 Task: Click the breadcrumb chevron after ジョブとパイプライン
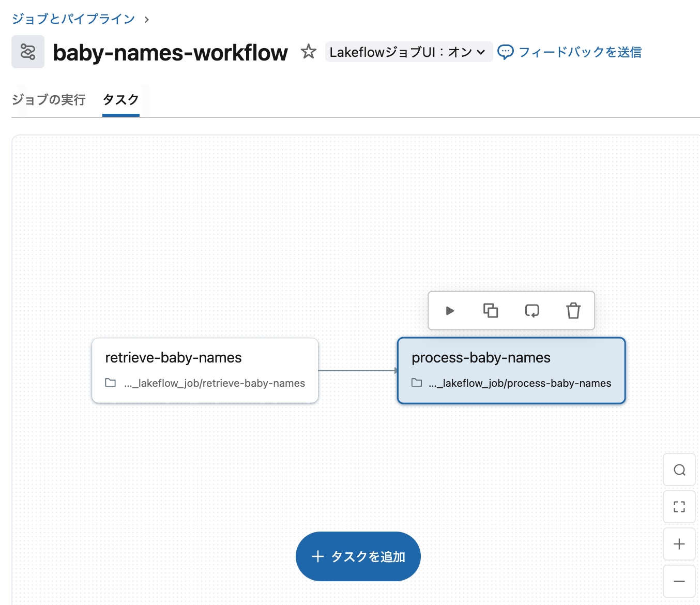147,20
